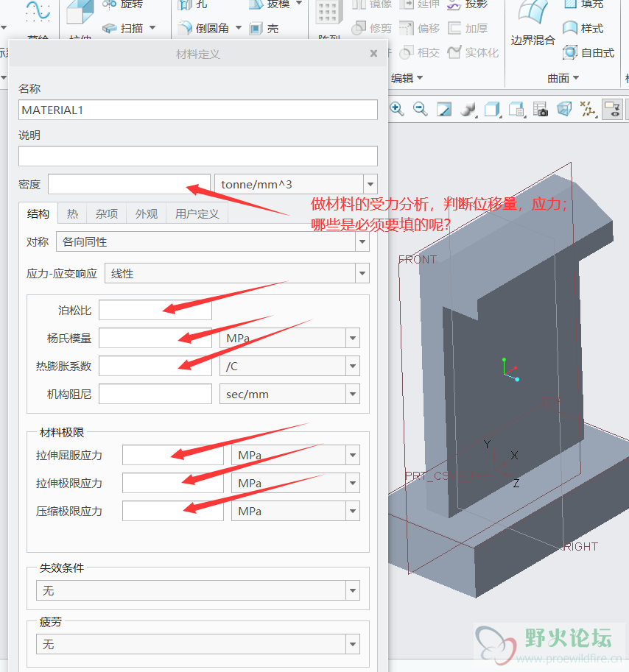This screenshot has height=672, width=629.
Task: Click the 说明 description field
Action: pyautogui.click(x=197, y=156)
